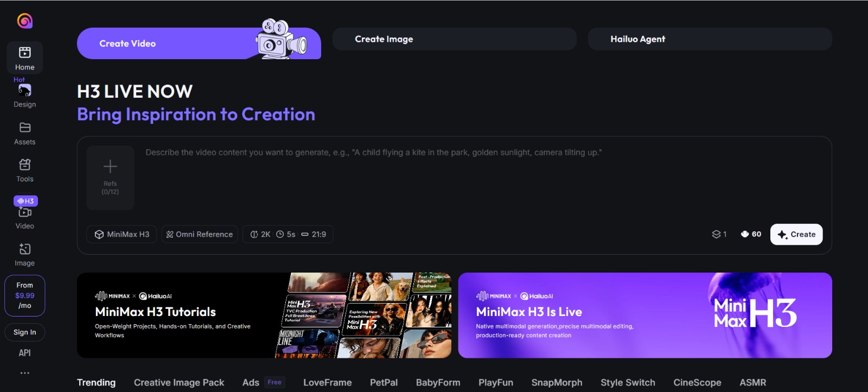Open the API link in sidebar

tap(25, 353)
